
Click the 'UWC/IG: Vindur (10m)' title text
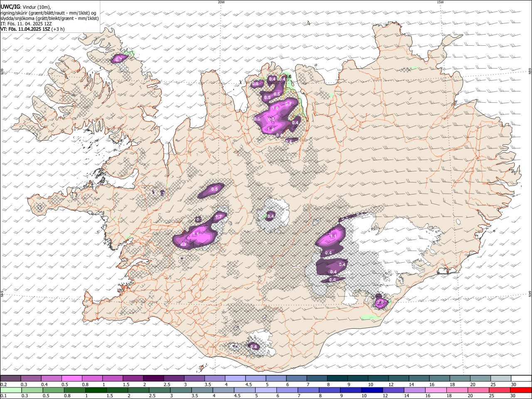[x=26, y=7]
